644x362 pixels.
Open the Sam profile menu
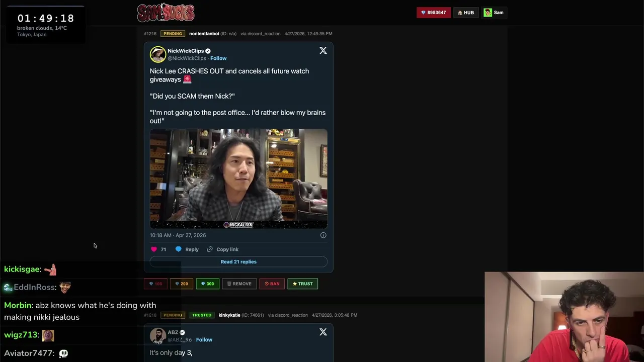click(x=494, y=13)
